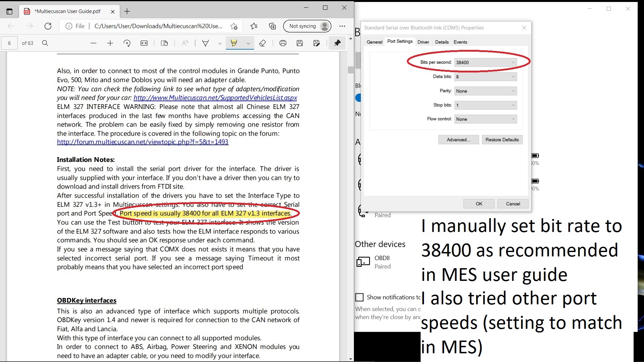The image size is (644, 362).
Task: Click the site info icon in address bar
Action: coord(69,26)
